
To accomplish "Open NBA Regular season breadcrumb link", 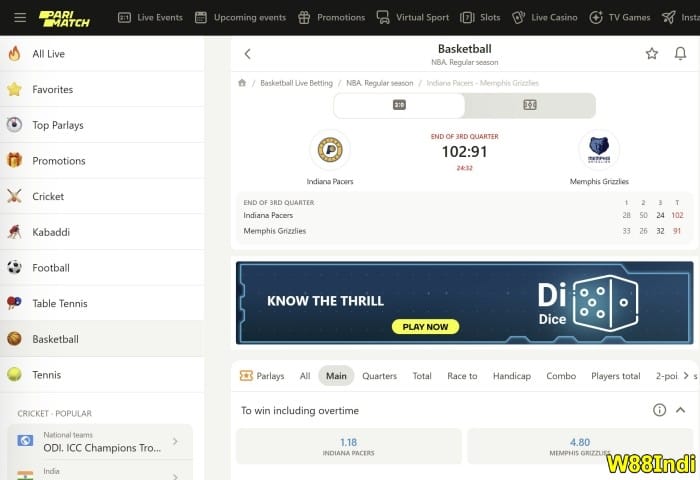I will point(379,83).
